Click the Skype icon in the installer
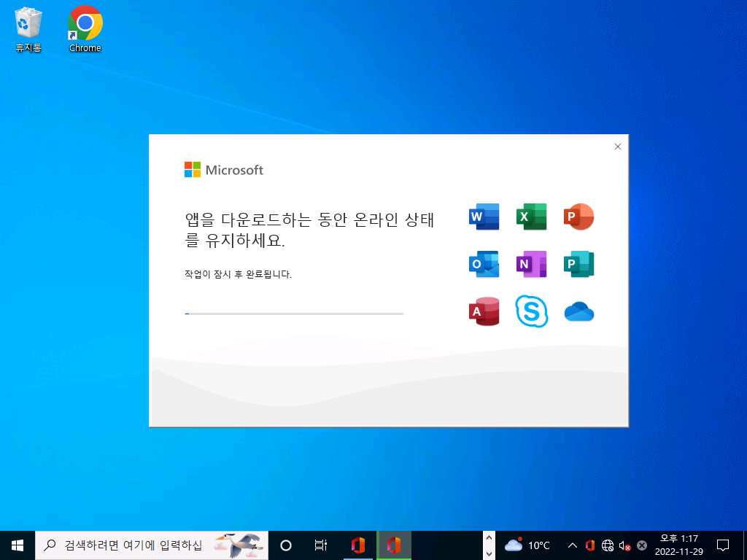This screenshot has width=747, height=560. tap(532, 311)
